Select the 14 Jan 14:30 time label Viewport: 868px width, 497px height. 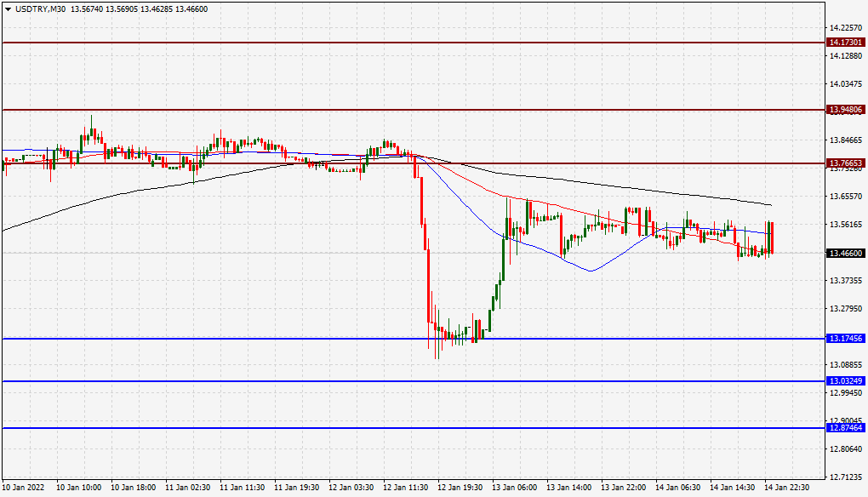[733, 488]
